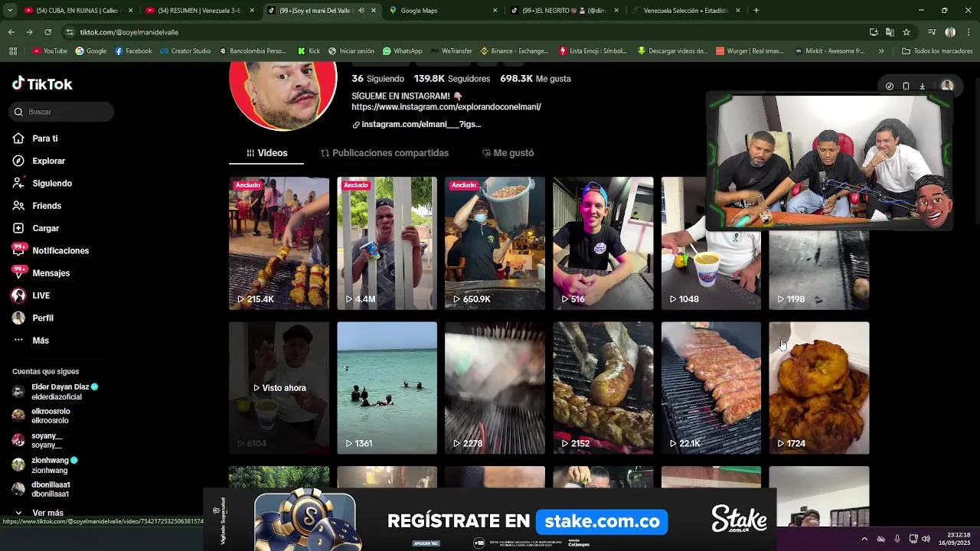Open Todos los marcadores folder
980x551 pixels.
(937, 51)
